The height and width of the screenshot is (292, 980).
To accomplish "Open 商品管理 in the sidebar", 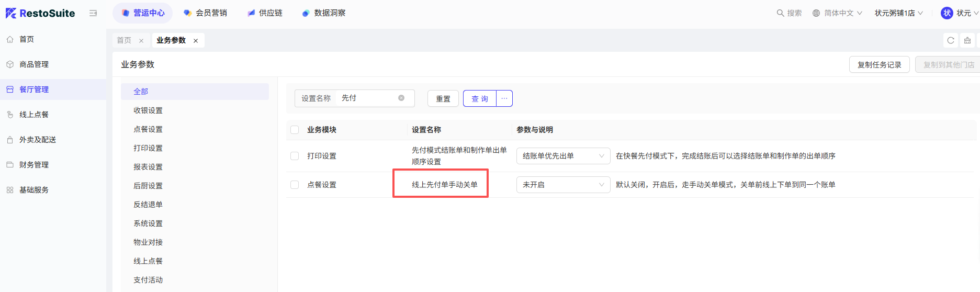I will point(34,64).
